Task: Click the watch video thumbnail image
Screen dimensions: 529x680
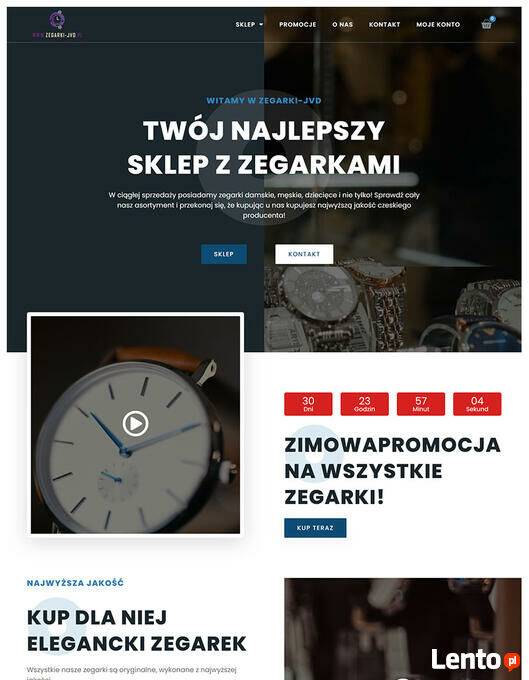Action: click(x=135, y=425)
